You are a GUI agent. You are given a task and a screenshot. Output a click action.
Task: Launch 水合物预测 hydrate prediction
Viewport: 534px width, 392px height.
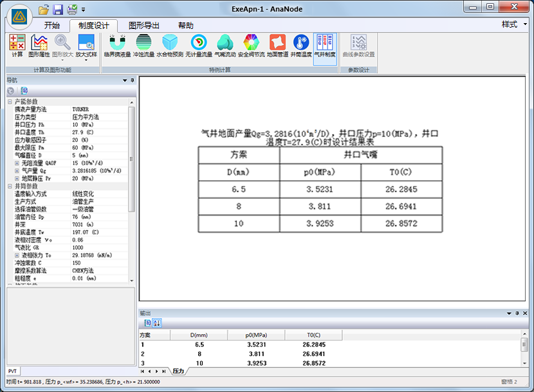coord(170,46)
